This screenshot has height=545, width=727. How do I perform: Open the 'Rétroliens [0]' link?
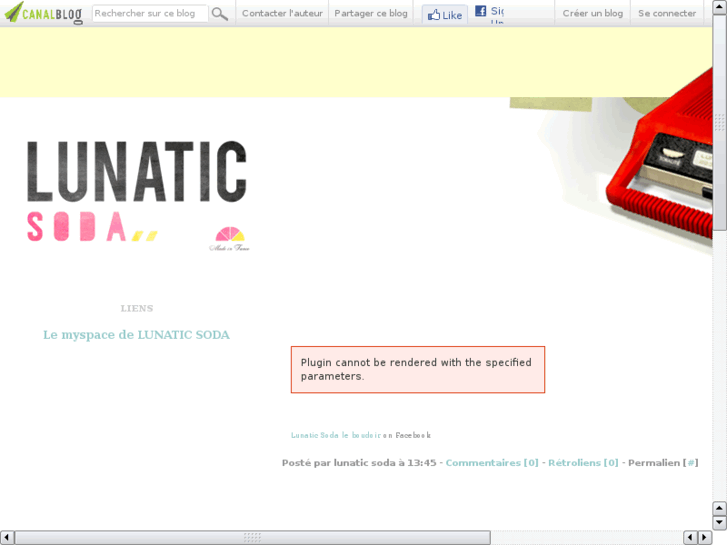pos(583,462)
